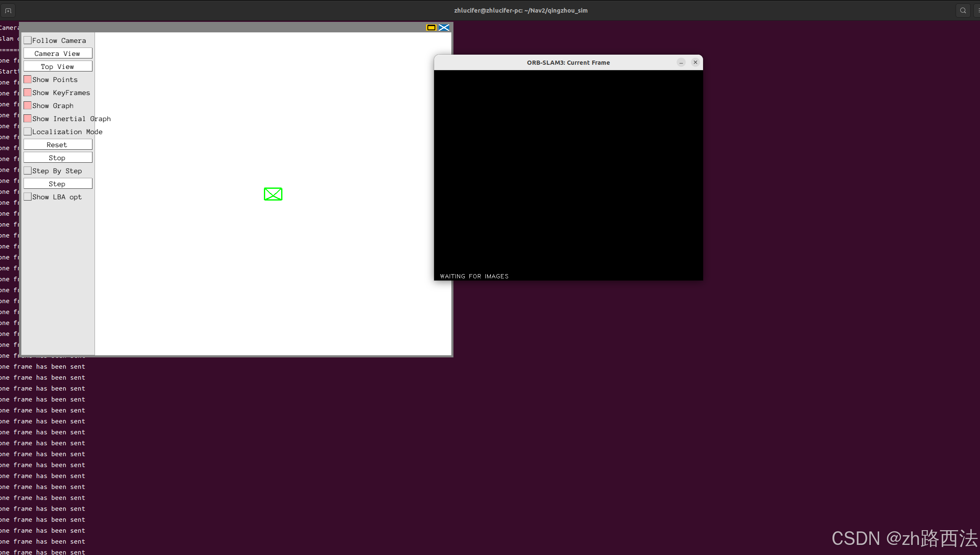This screenshot has height=555, width=980.
Task: Click yellow maximize icon of map viewer
Action: (431, 28)
